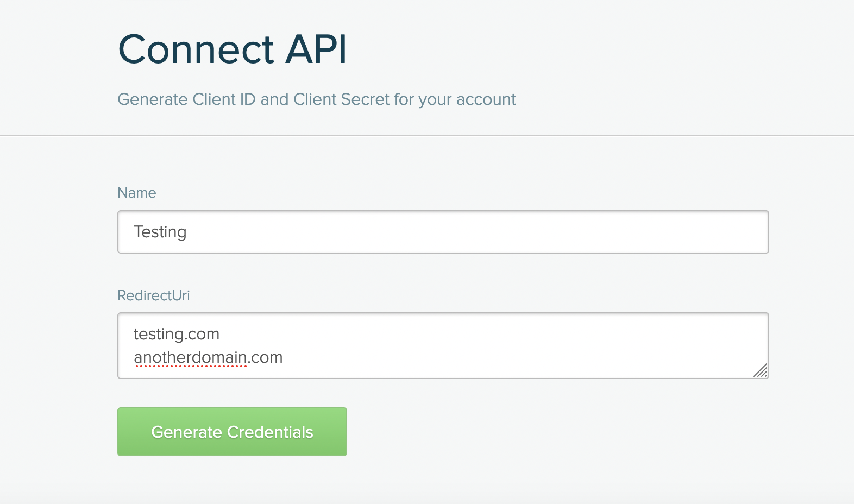Place cursor on testing.com line
The height and width of the screenshot is (504, 854).
point(177,334)
